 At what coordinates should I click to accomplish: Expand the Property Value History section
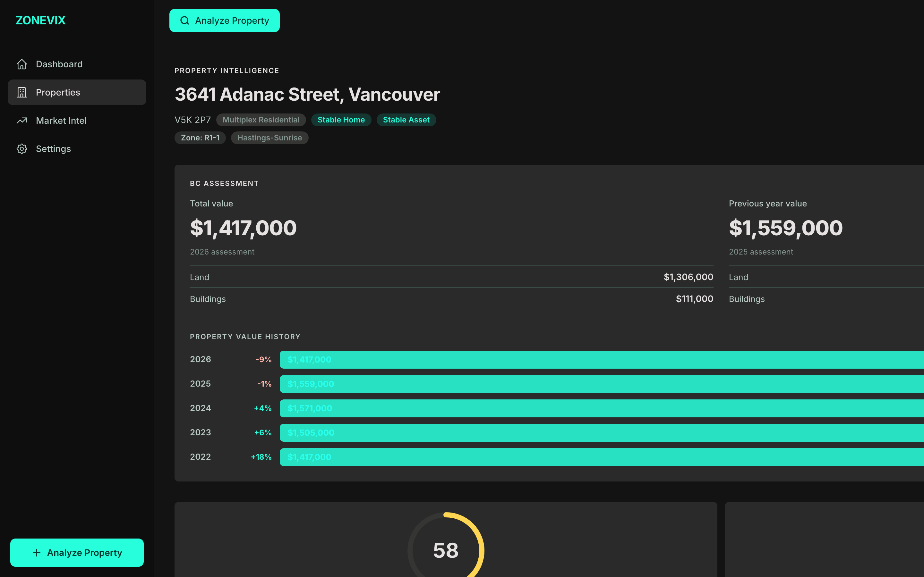point(245,336)
